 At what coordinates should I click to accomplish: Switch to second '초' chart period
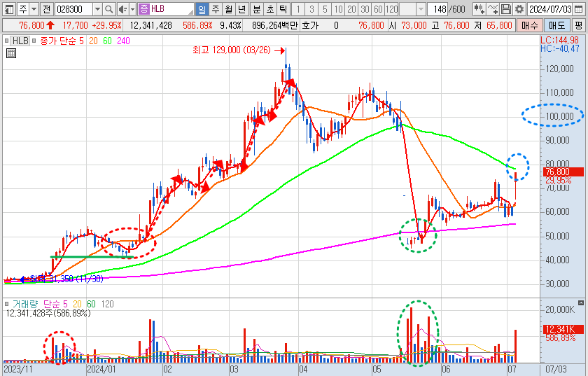(x=270, y=9)
